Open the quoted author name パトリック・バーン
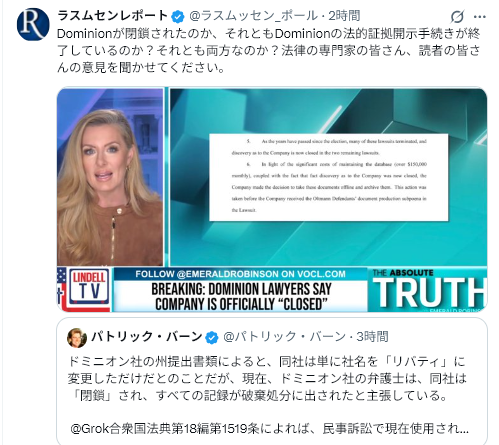This screenshot has height=445, width=499. tap(147, 337)
